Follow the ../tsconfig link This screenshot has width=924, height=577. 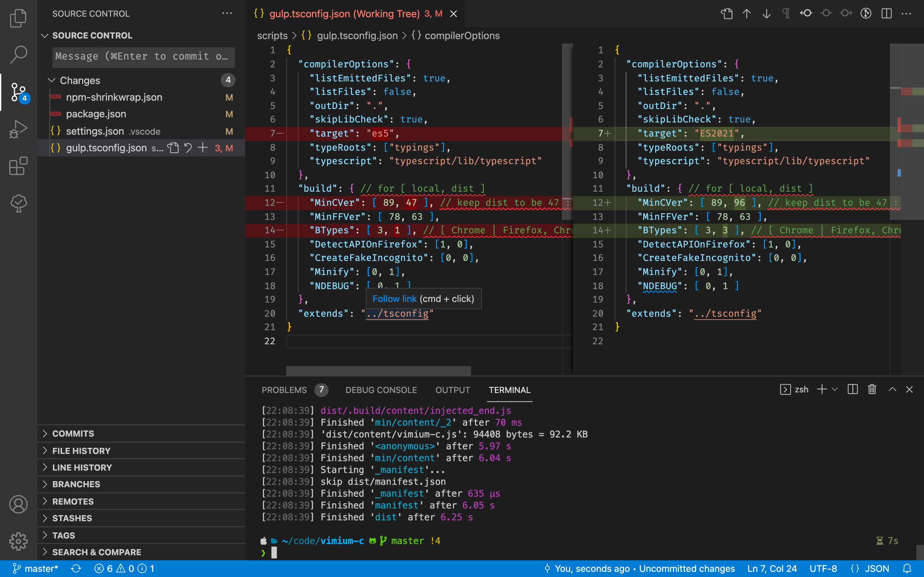coord(397,313)
